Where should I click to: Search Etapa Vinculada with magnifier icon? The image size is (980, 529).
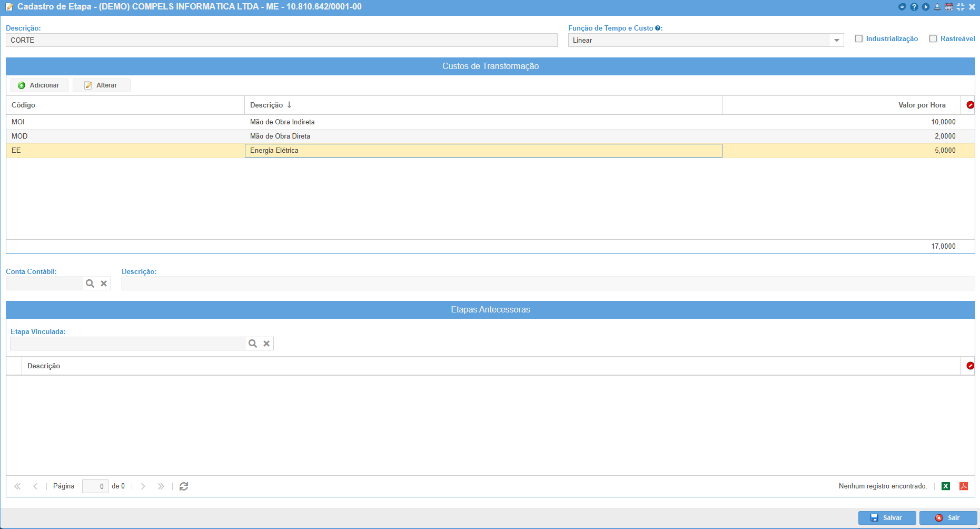point(253,344)
